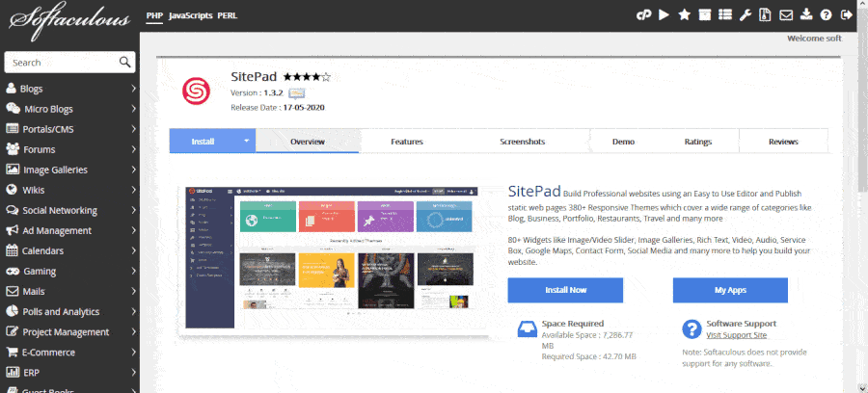868x393 pixels.
Task: Switch to the Features tab
Action: pyautogui.click(x=407, y=142)
